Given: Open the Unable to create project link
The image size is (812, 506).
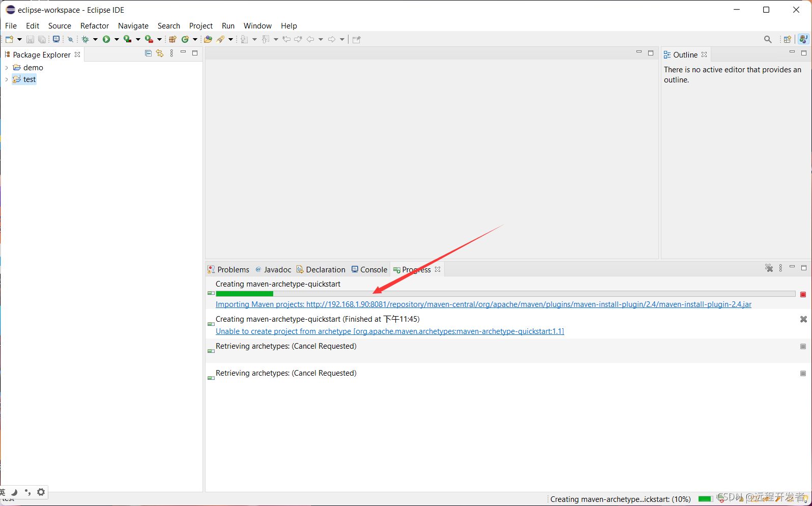Looking at the screenshot, I should click(390, 331).
